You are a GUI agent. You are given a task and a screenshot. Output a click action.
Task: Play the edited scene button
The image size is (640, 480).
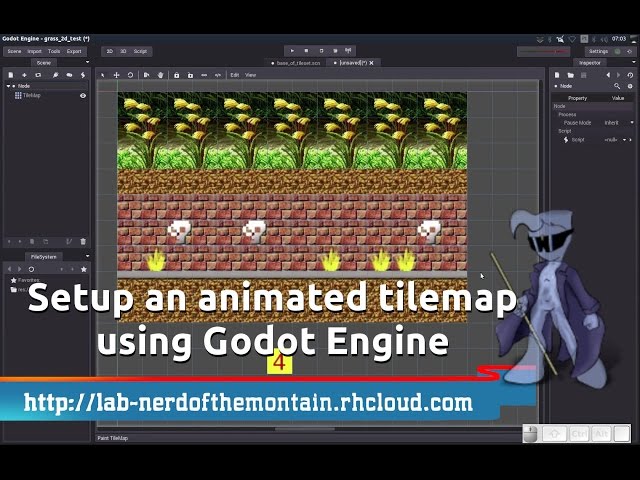321,51
